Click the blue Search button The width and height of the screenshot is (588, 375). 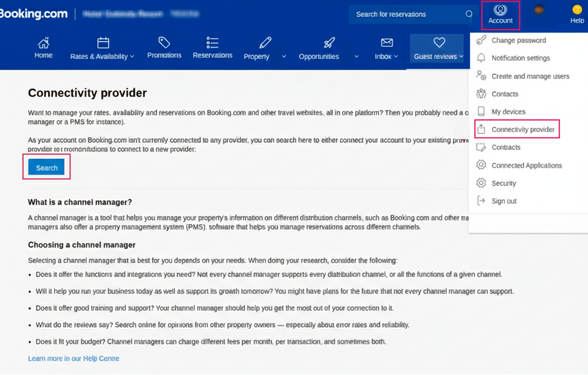pyautogui.click(x=47, y=168)
